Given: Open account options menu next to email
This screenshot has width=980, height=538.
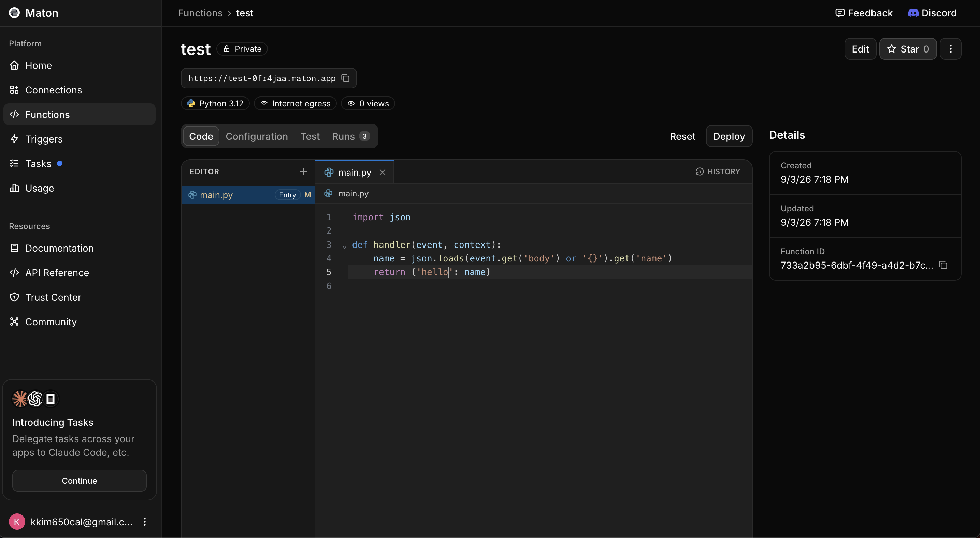Looking at the screenshot, I should tap(145, 522).
